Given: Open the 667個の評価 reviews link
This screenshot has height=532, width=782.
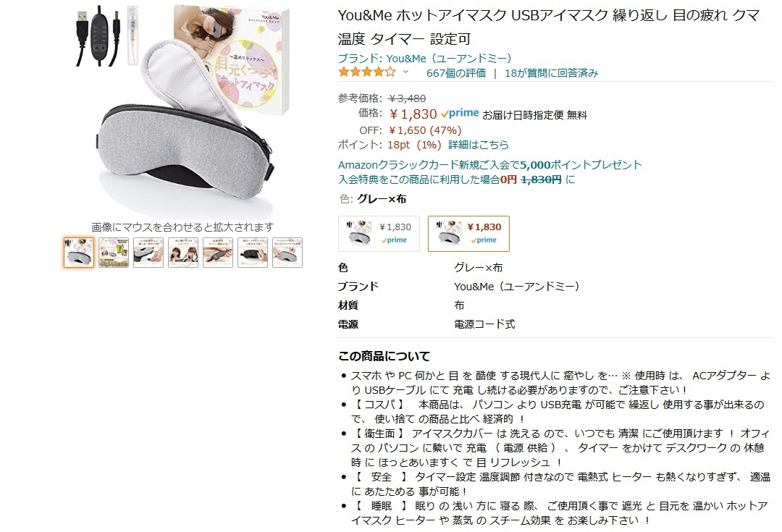Looking at the screenshot, I should pyautogui.click(x=456, y=73).
